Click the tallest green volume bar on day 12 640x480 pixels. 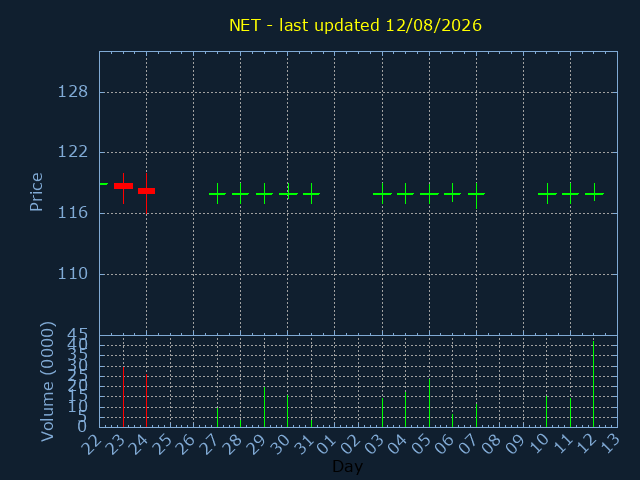593,384
